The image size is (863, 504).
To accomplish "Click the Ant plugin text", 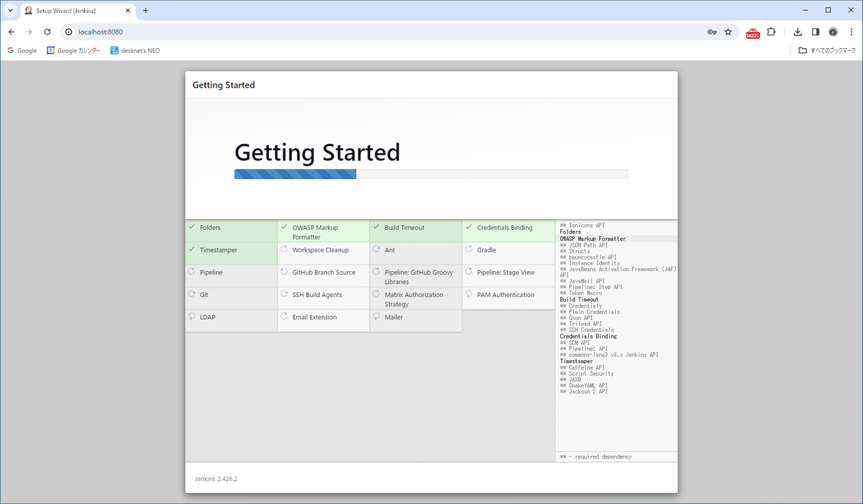I will 390,250.
